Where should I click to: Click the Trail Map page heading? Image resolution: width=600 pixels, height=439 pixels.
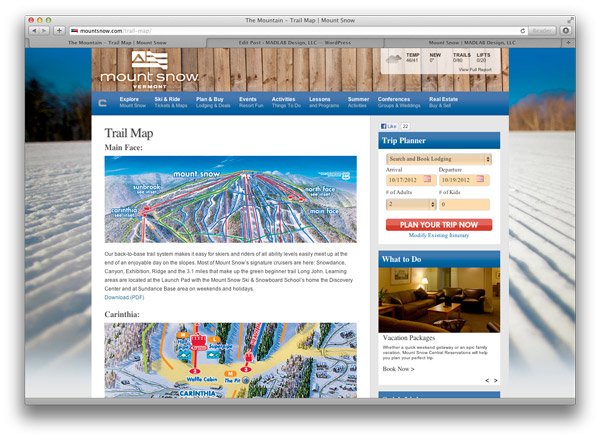pyautogui.click(x=129, y=133)
